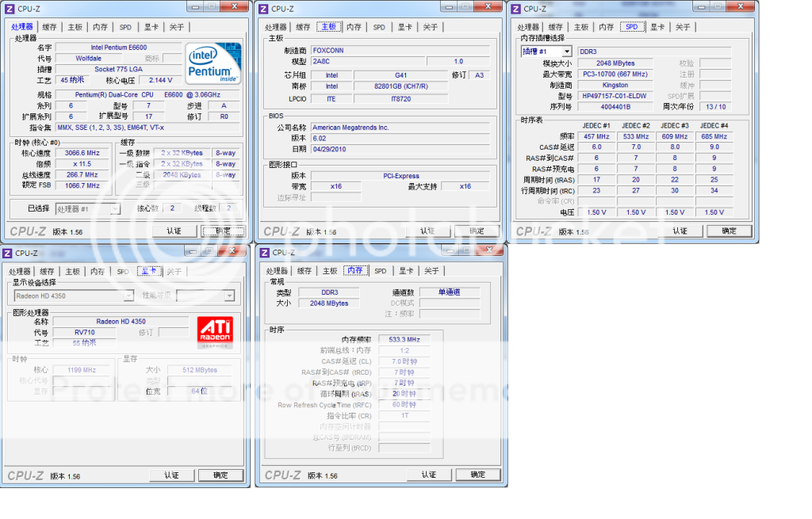Click the ATI Radeon Graphics logo
The image size is (812, 519).
pyautogui.click(x=214, y=333)
